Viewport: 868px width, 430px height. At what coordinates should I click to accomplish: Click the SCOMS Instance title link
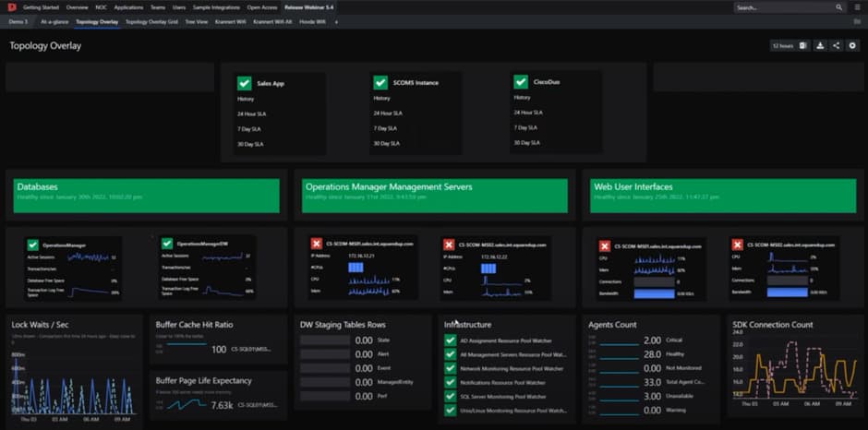pos(416,83)
